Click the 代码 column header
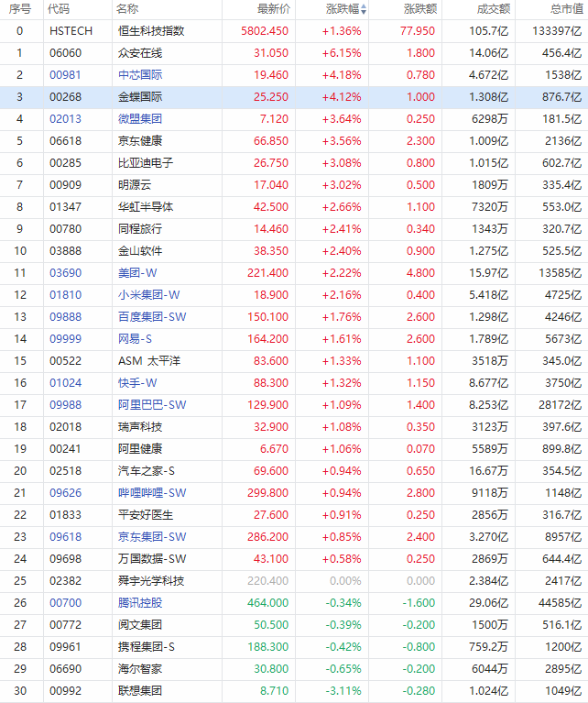This screenshot has height=703, width=588. (59, 9)
